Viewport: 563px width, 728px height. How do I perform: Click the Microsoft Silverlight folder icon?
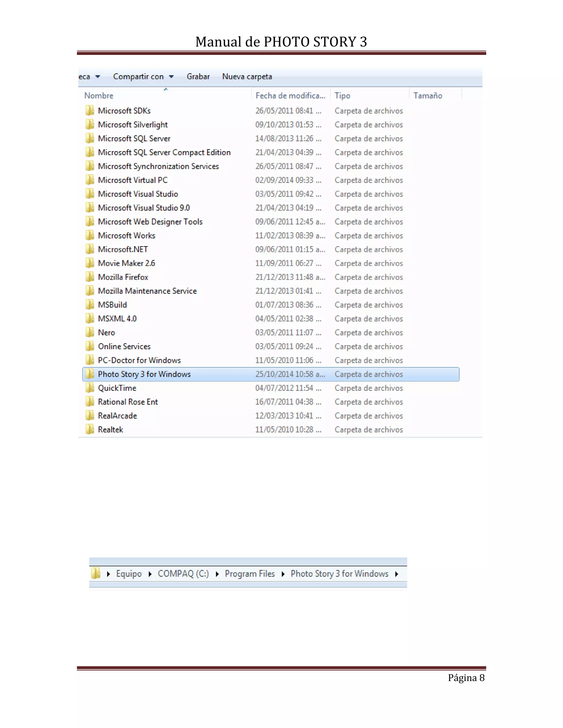(x=89, y=125)
